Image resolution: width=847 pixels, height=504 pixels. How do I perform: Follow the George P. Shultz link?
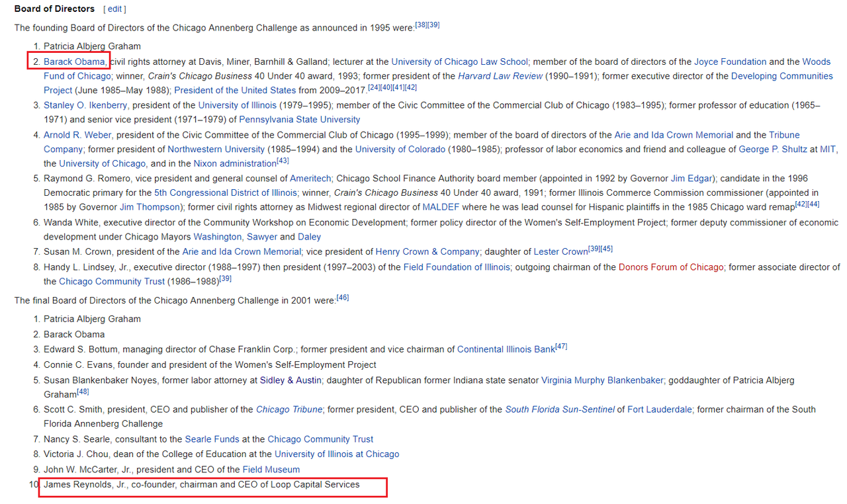point(773,149)
